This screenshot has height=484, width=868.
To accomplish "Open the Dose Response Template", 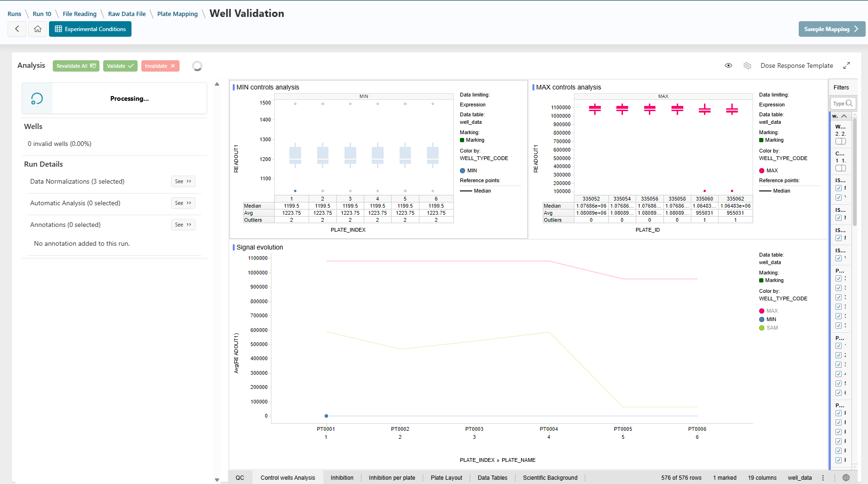I will (x=797, y=65).
